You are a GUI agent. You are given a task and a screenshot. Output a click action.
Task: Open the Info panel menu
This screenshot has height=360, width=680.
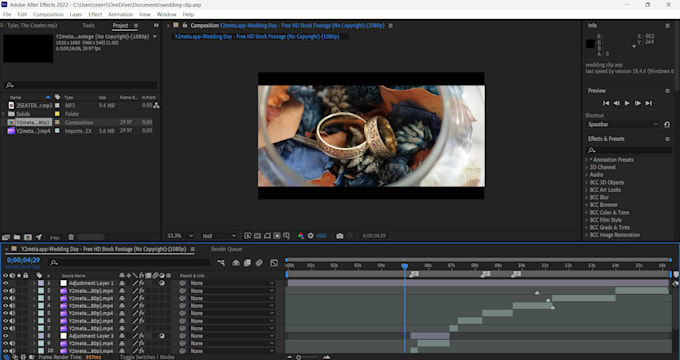tap(667, 26)
